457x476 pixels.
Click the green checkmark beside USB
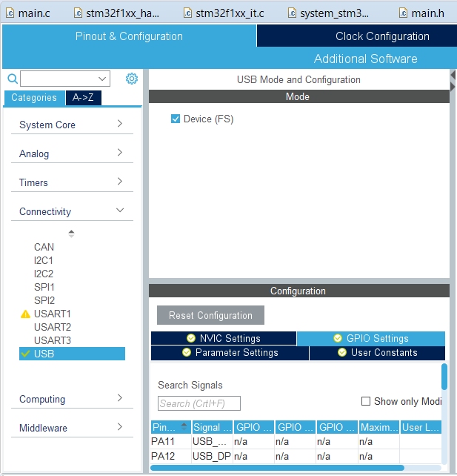26,354
